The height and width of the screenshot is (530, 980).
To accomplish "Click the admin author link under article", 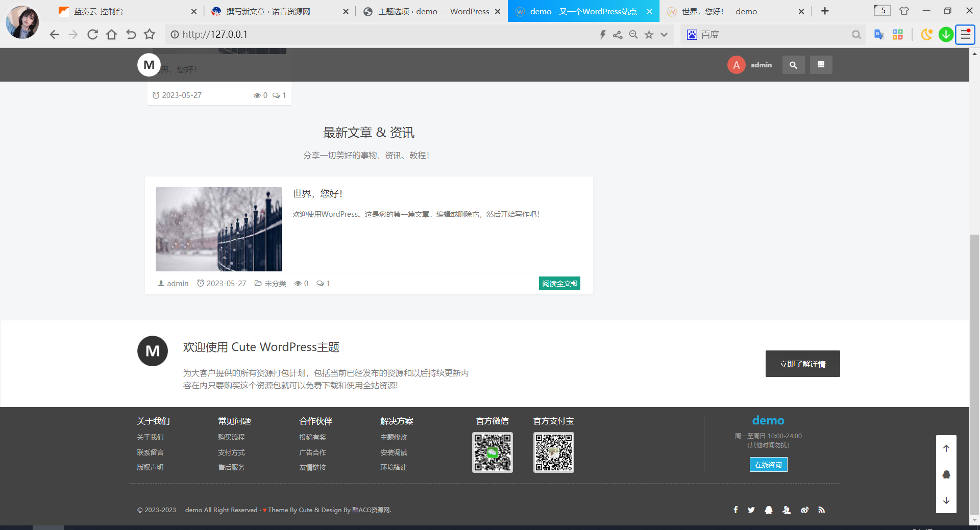I will click(173, 284).
